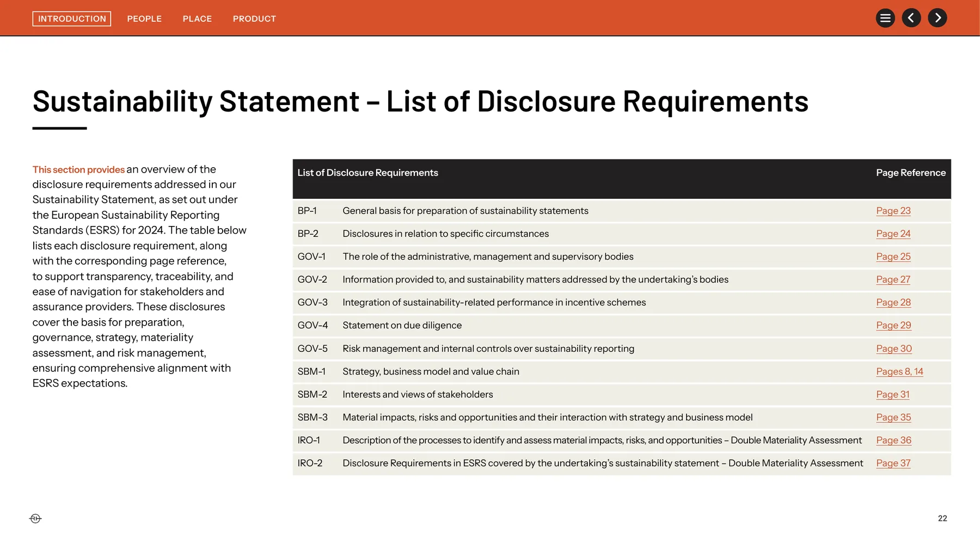This screenshot has width=980, height=551.
Task: Click the page title heading
Action: click(420, 101)
